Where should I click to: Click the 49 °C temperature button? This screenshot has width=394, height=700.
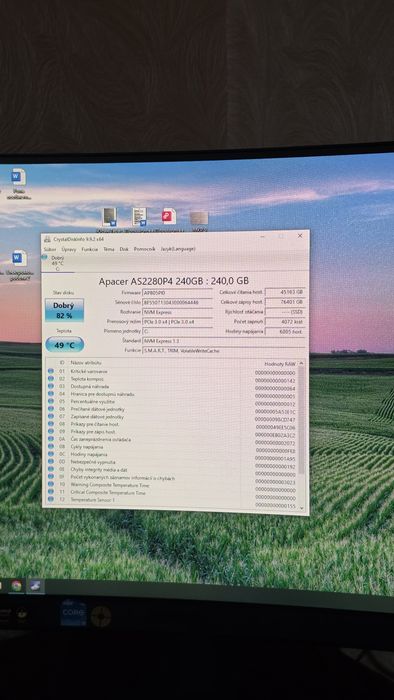(x=65, y=345)
